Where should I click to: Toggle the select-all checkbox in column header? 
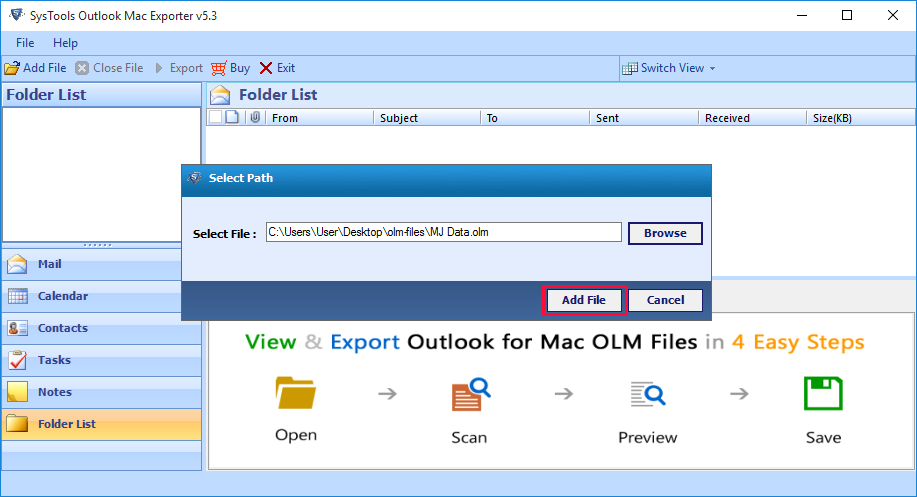(215, 117)
